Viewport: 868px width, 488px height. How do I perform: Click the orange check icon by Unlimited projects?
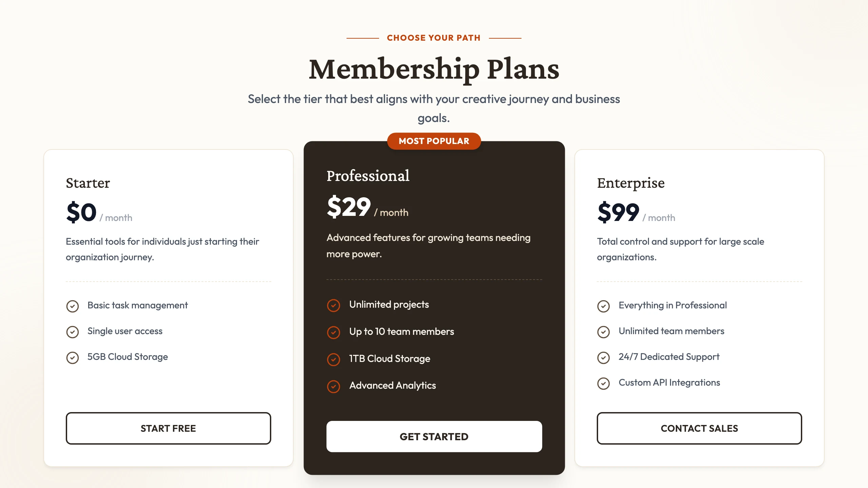pyautogui.click(x=333, y=305)
